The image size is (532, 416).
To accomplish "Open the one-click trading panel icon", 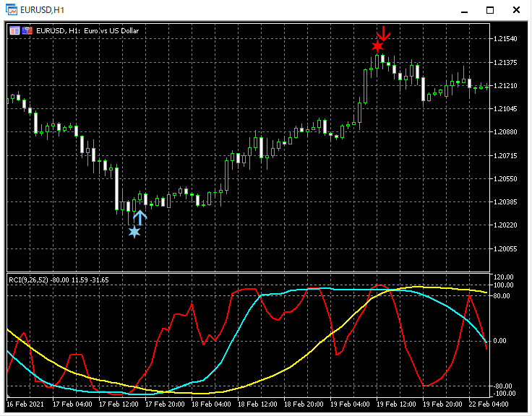I will [27, 30].
